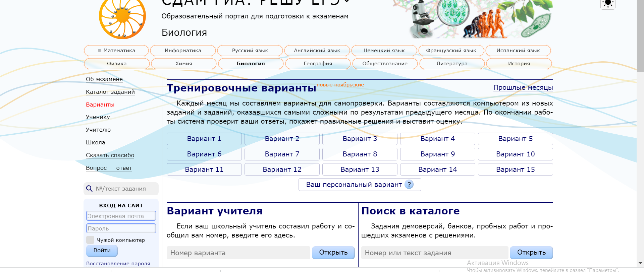The image size is (644, 272).
Task: Open Каталог заданий in sidebar
Action: point(110,92)
